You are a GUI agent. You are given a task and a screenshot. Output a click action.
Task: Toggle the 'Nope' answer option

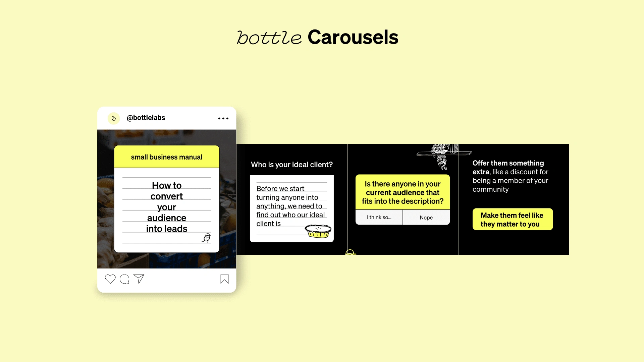[x=426, y=217]
